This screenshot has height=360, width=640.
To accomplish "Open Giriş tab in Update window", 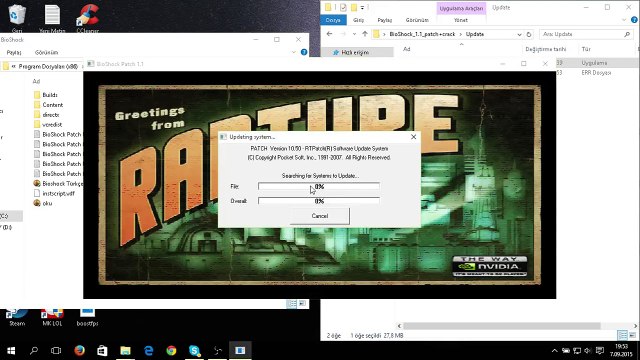I will [x=358, y=20].
